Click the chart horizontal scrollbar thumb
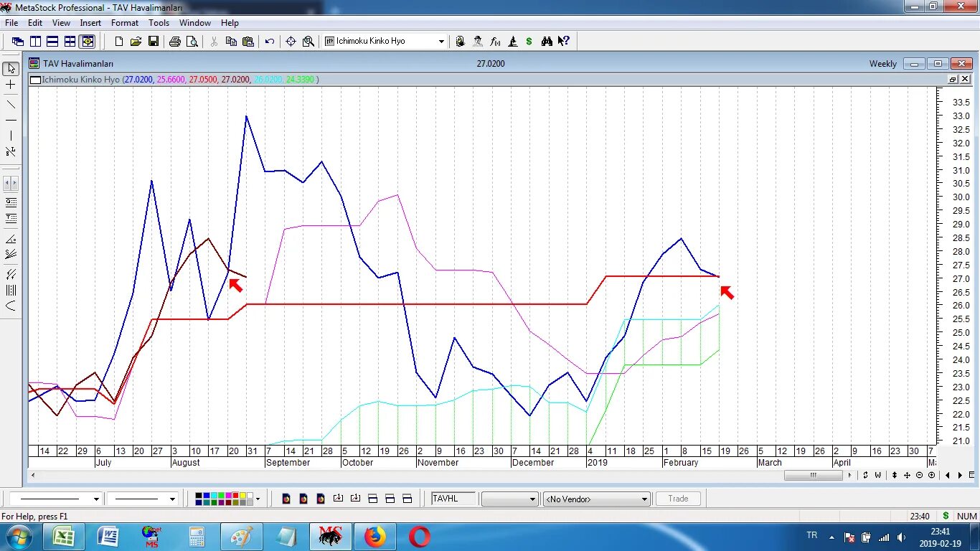 813,475
